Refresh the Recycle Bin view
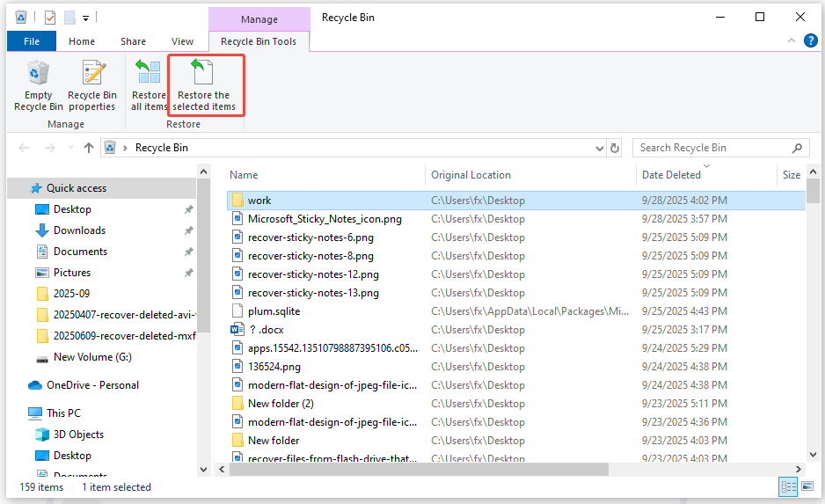825x504 pixels. 615,149
